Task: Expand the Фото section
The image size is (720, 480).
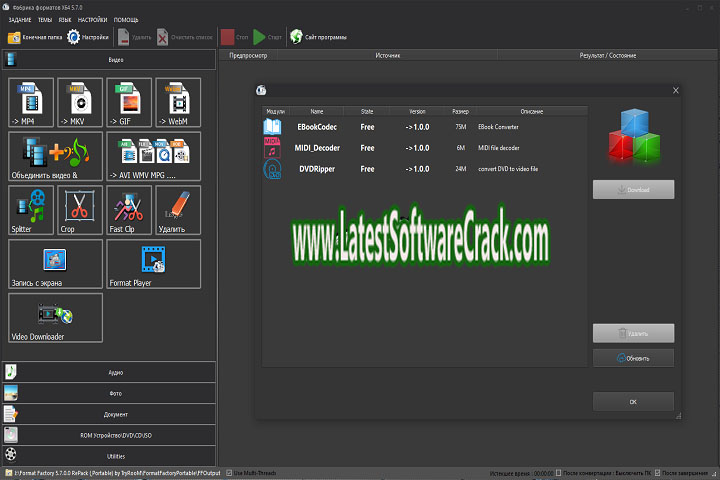Action: [109, 393]
